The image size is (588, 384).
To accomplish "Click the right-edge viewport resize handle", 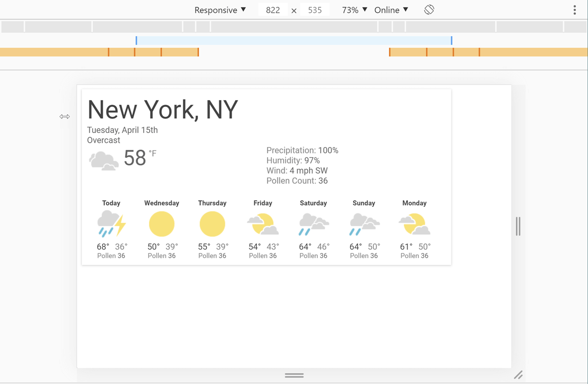I will point(518,226).
